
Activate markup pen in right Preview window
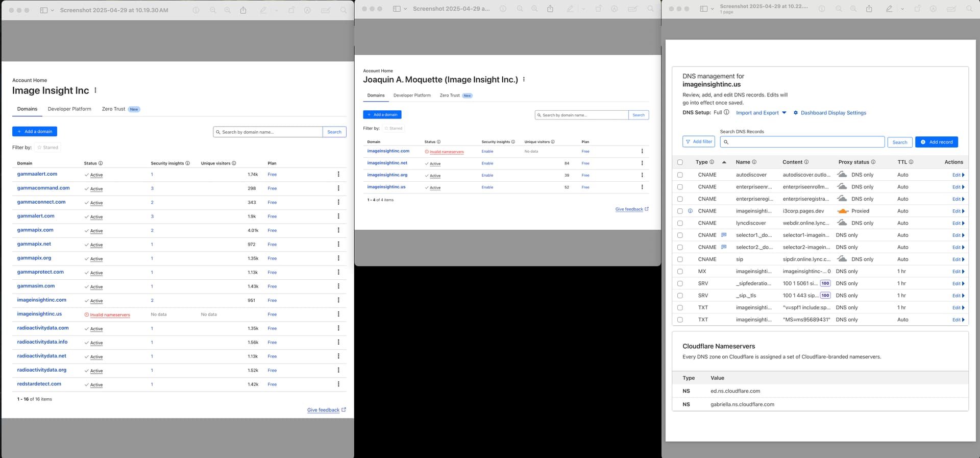[x=889, y=9]
